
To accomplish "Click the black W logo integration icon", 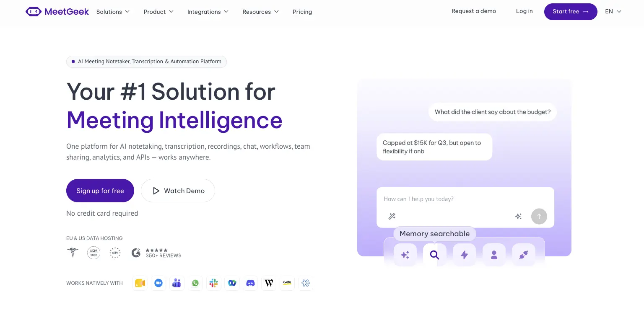I will (x=269, y=283).
